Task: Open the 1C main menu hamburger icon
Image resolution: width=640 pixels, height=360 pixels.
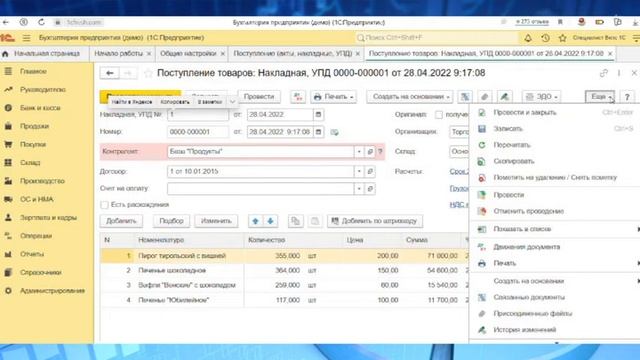Action: [27, 38]
